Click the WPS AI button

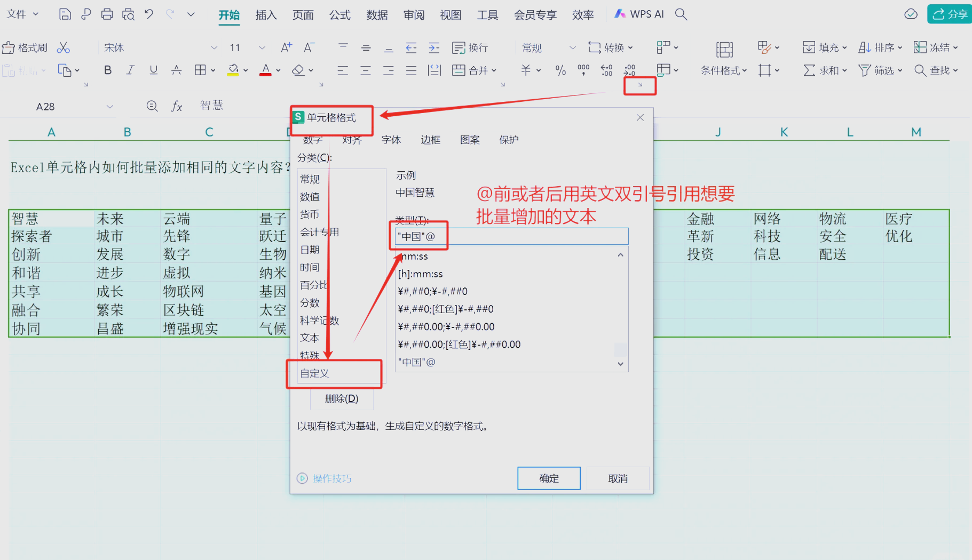tap(639, 14)
